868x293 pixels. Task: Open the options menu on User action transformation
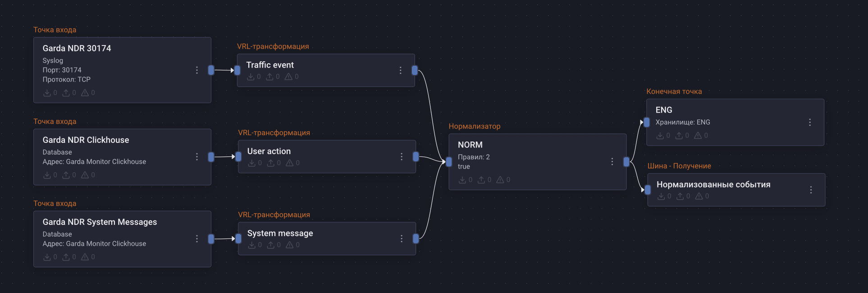pos(402,156)
